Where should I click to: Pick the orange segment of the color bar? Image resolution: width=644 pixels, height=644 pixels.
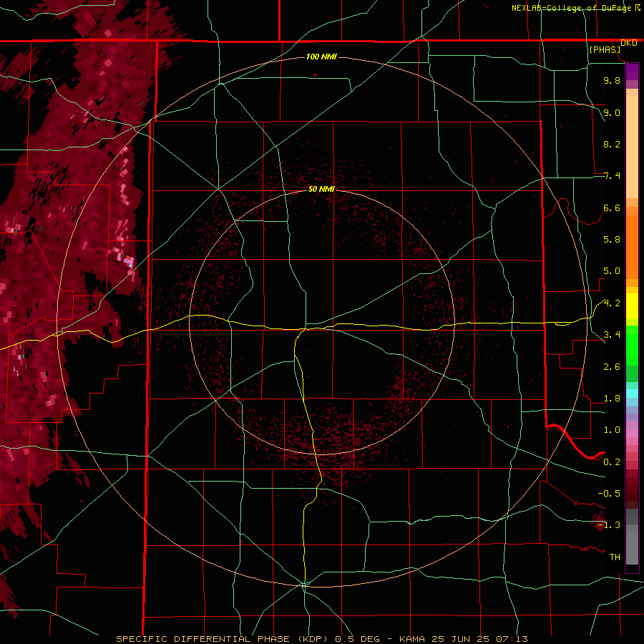632,246
